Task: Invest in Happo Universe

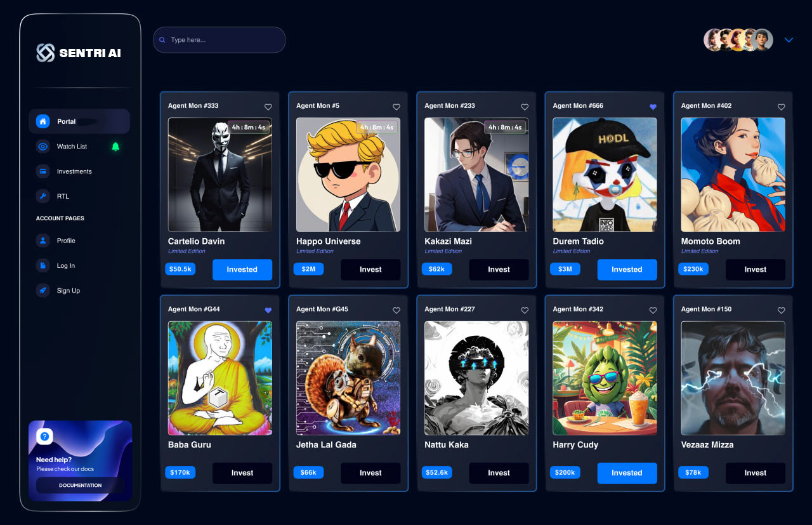Action: click(370, 269)
